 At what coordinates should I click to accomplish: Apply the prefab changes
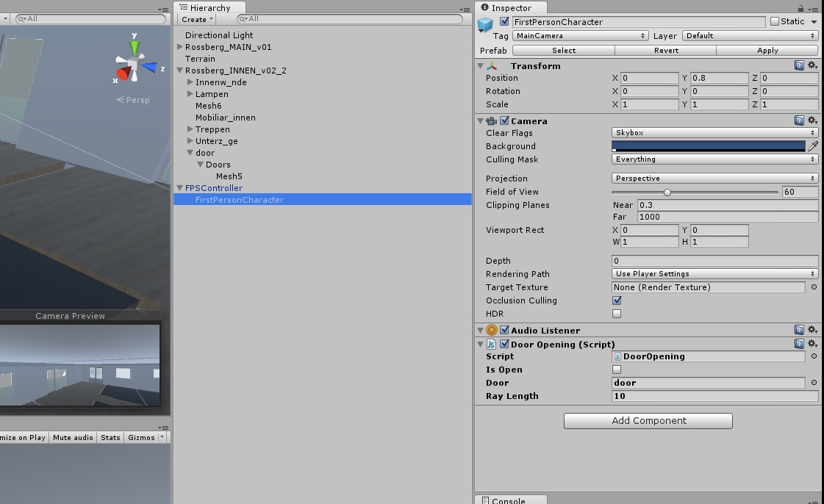[767, 50]
